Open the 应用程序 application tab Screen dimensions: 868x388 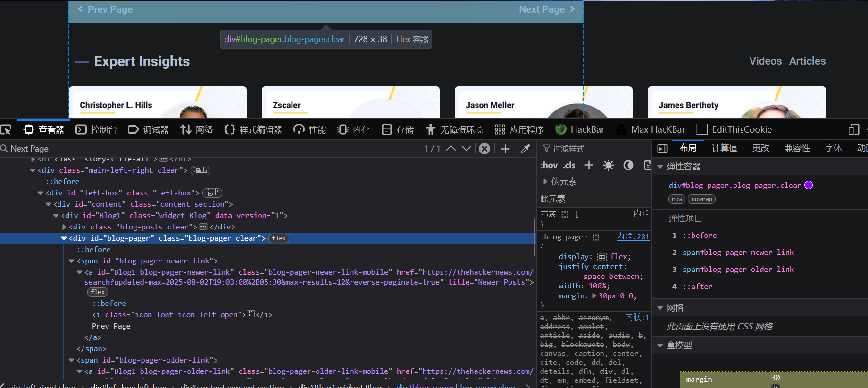[x=519, y=129]
